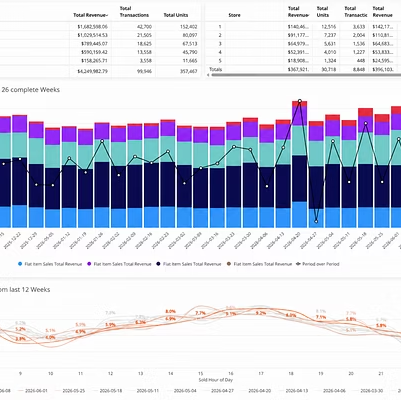Click the light blue segment of the 2026-01-26 bar
401x400 pixels.
coord(102,217)
